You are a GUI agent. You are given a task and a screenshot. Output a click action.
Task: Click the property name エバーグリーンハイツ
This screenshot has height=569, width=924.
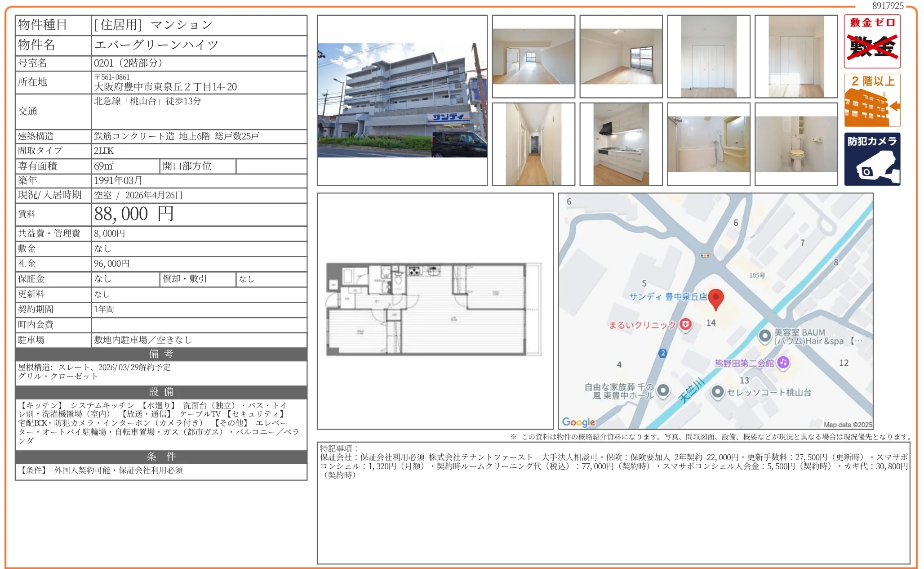pos(156,45)
